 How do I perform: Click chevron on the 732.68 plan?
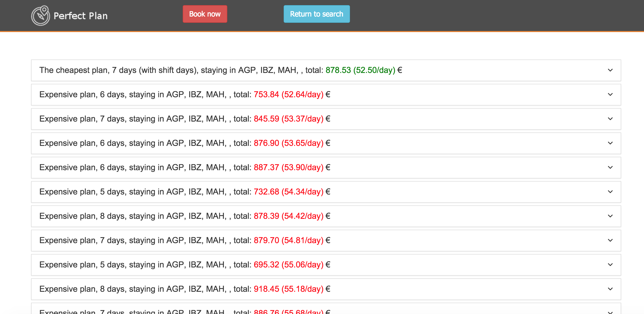(610, 192)
